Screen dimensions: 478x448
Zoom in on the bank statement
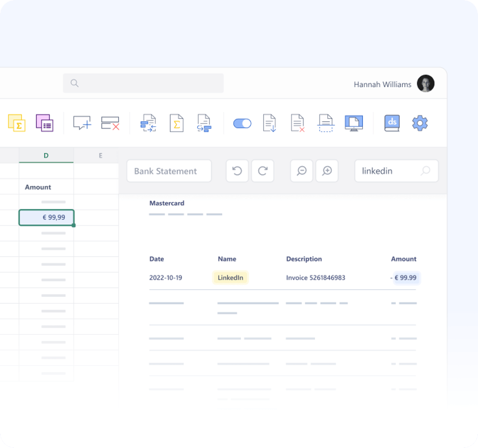[327, 171]
